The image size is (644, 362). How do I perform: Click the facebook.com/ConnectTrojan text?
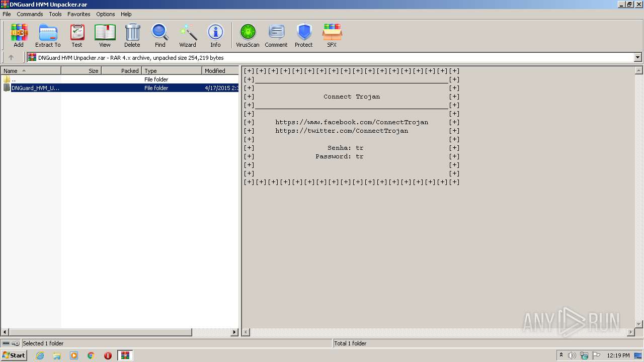click(x=352, y=122)
